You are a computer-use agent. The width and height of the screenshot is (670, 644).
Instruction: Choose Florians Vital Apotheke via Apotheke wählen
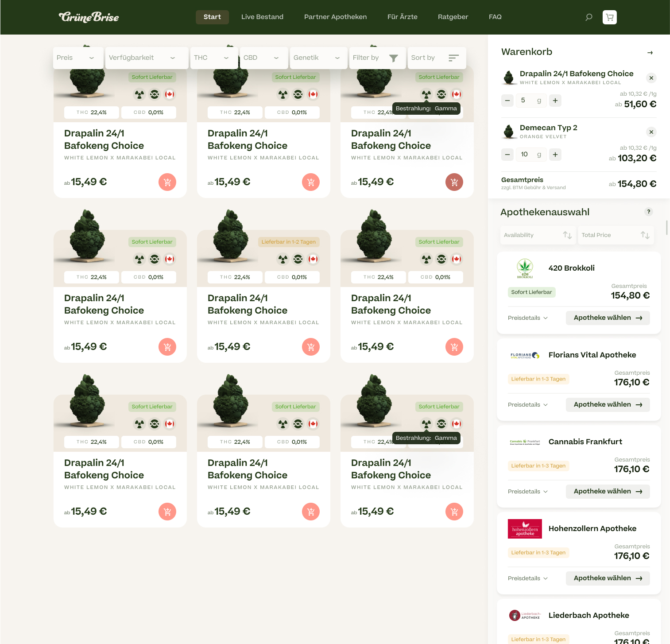pos(607,405)
